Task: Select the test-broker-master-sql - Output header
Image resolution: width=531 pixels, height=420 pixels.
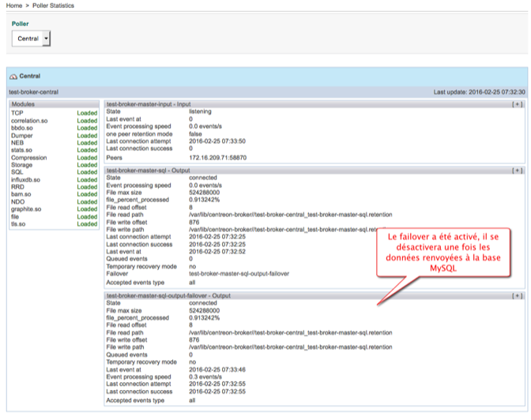Action: [x=146, y=170]
